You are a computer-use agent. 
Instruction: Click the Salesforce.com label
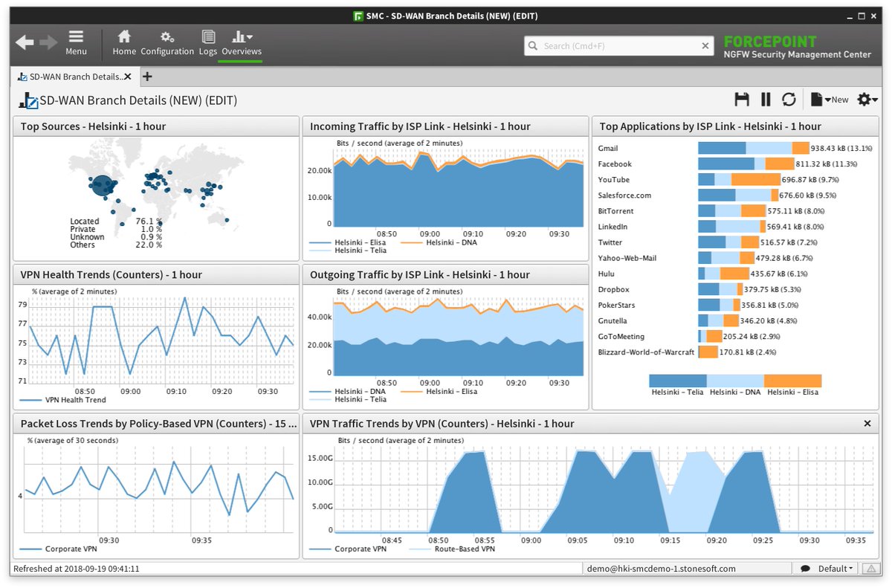(x=624, y=196)
